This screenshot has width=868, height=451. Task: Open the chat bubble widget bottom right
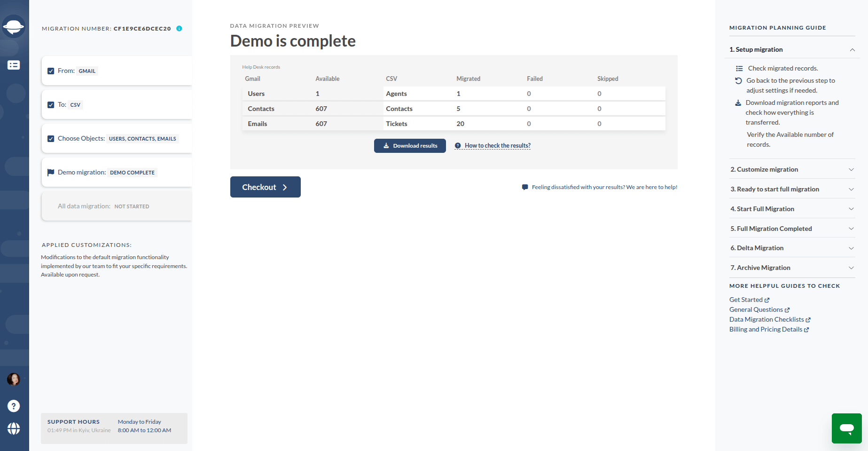(x=846, y=428)
